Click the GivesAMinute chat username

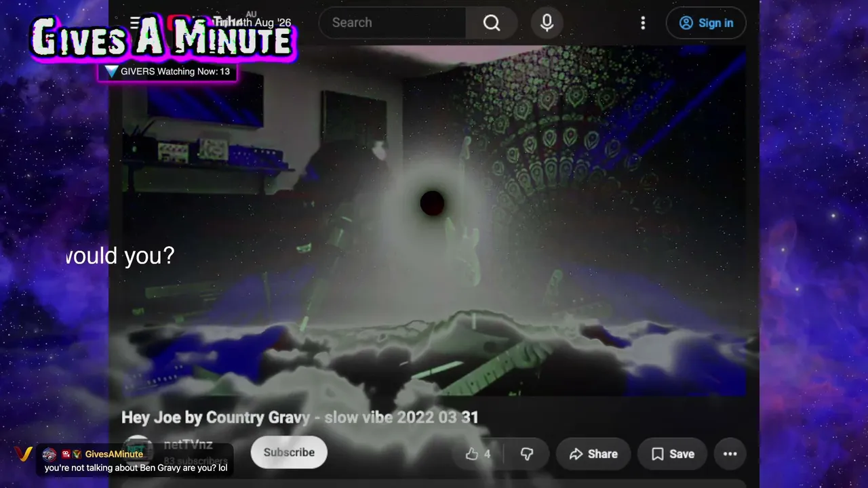click(114, 454)
